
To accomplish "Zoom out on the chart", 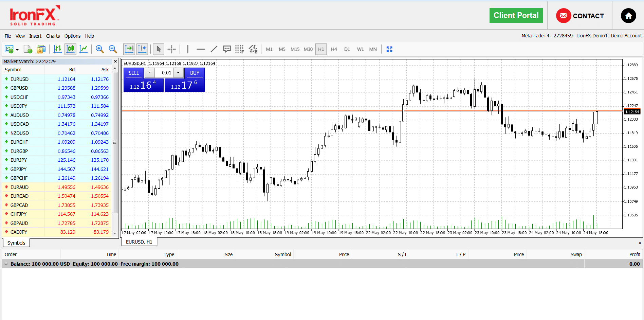I will point(113,49).
